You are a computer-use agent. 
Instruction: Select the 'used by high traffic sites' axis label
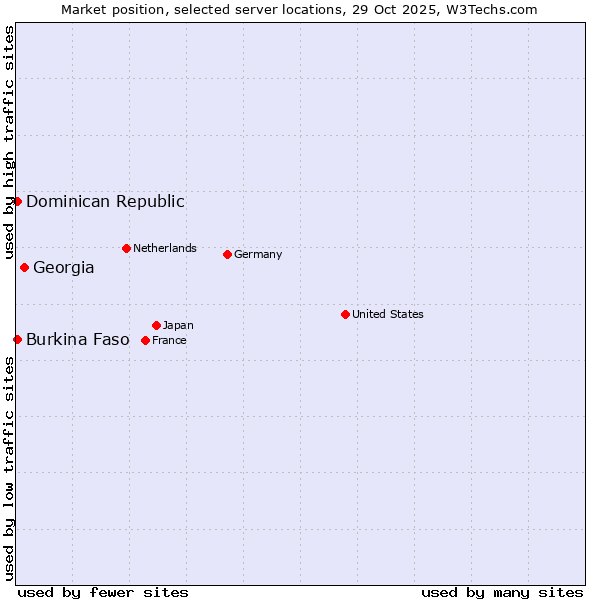coord(9,136)
